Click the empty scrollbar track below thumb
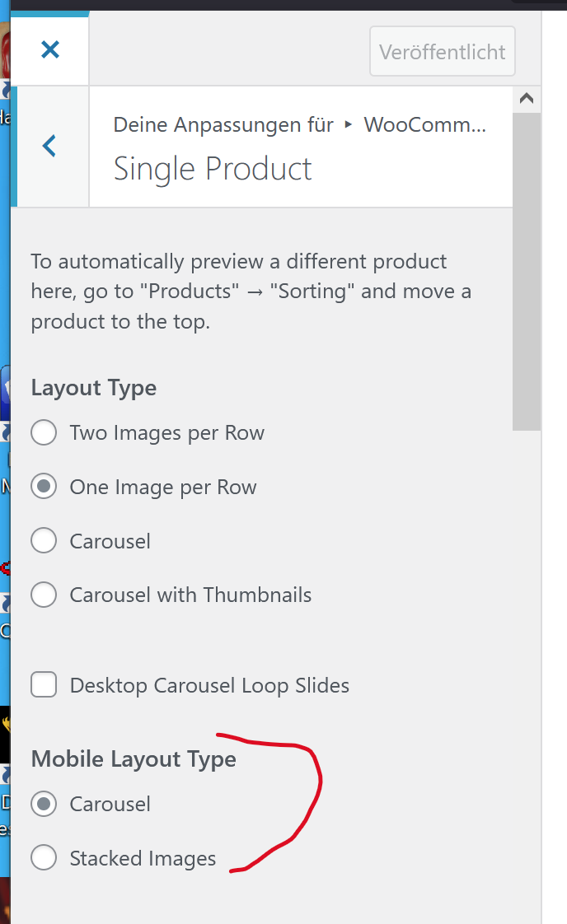 [x=527, y=659]
